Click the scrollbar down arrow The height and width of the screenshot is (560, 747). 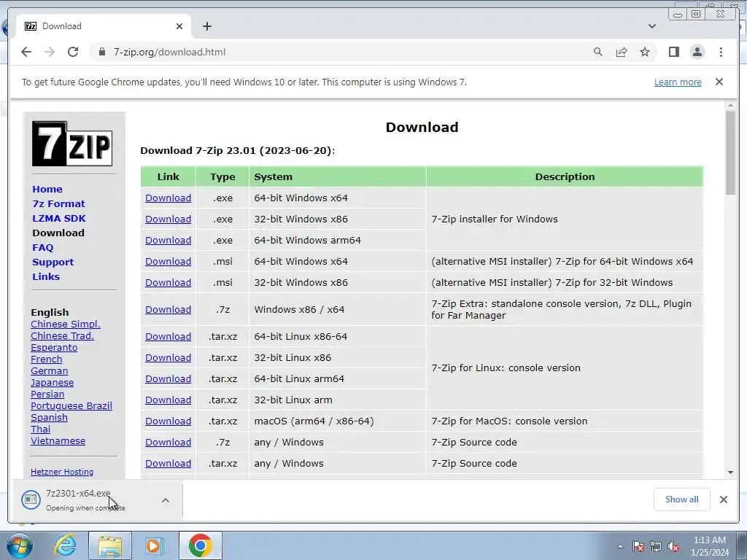pos(730,472)
